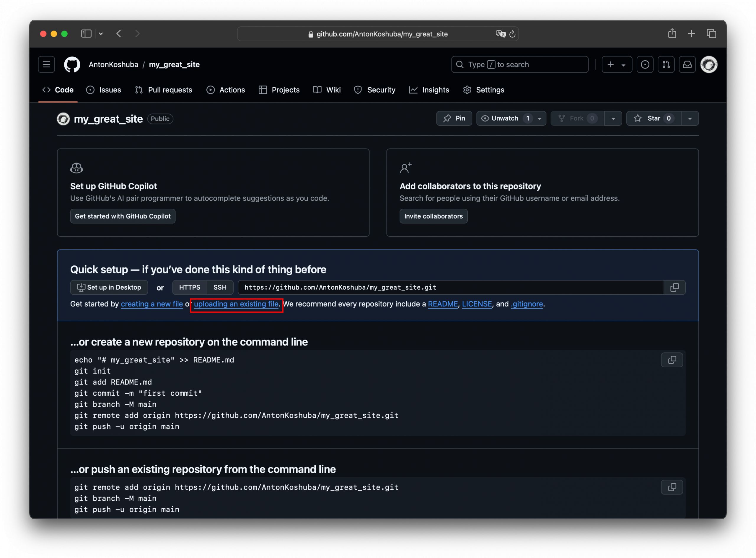
Task: Open the Wiki tab
Action: [327, 90]
